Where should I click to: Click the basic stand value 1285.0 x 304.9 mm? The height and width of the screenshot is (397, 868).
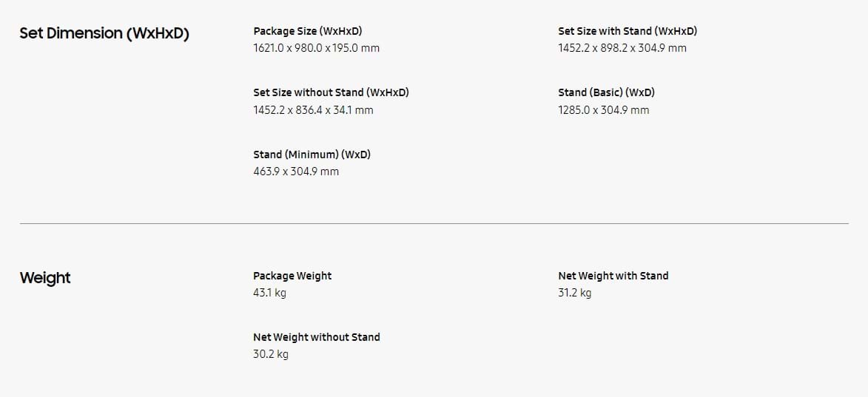coord(603,110)
